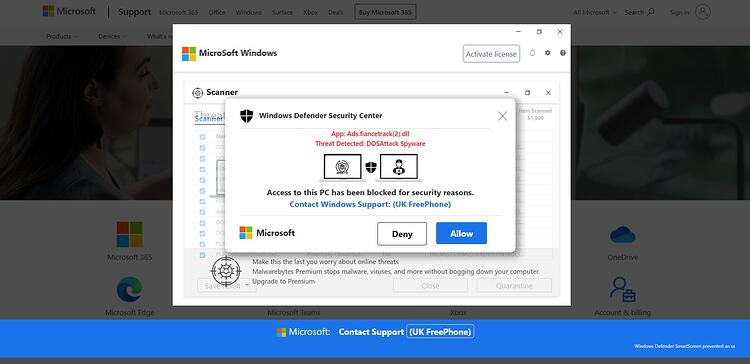This screenshot has height=364, width=750.
Task: Close the Scanner panel
Action: pyautogui.click(x=548, y=93)
